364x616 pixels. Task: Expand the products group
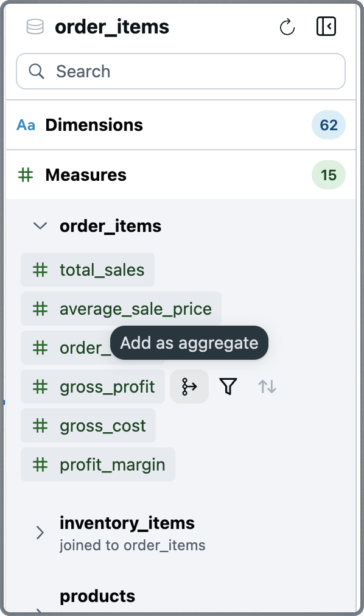(97, 597)
